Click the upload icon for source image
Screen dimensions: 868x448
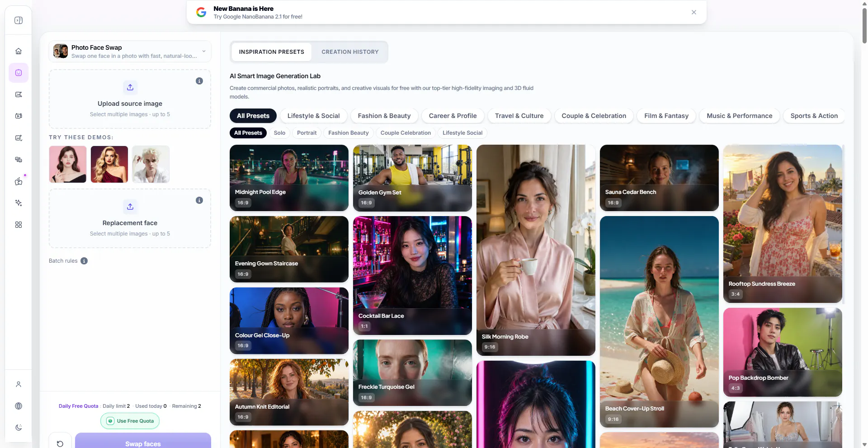click(x=130, y=87)
